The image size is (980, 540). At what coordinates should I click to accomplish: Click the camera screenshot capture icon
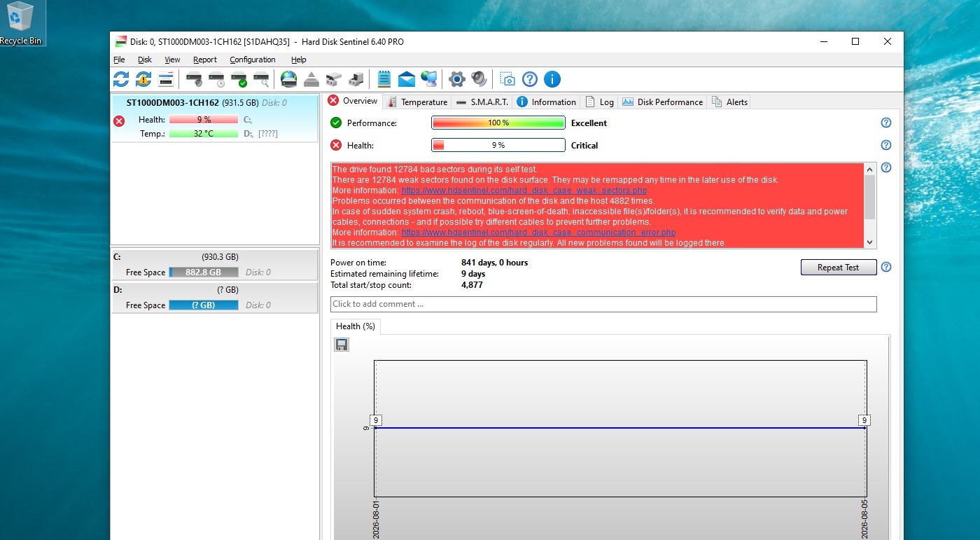tap(507, 78)
